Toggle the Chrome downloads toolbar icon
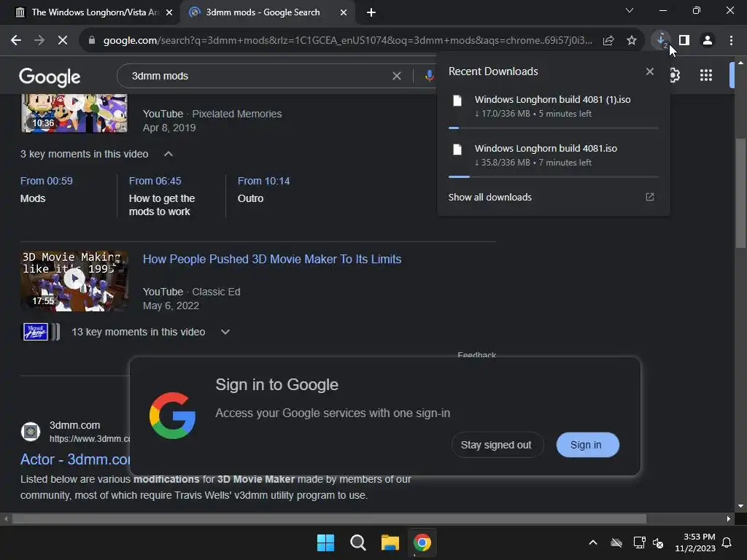The width and height of the screenshot is (747, 560). pyautogui.click(x=661, y=41)
